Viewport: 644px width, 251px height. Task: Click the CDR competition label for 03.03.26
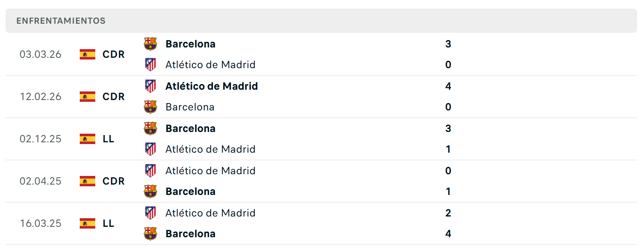pos(114,54)
